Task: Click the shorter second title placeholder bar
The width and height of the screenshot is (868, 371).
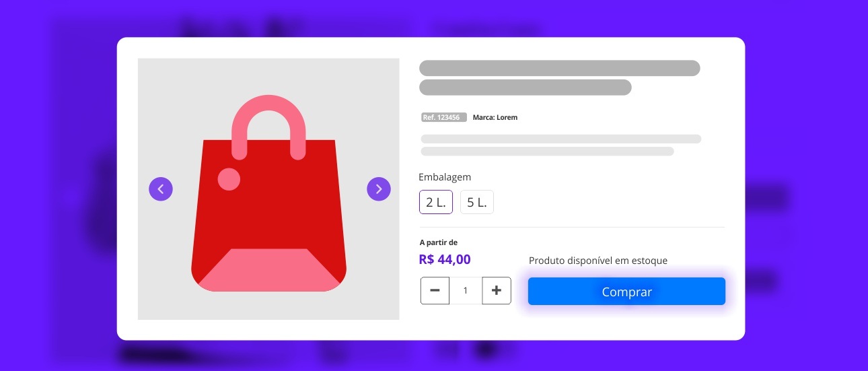Action: click(525, 88)
